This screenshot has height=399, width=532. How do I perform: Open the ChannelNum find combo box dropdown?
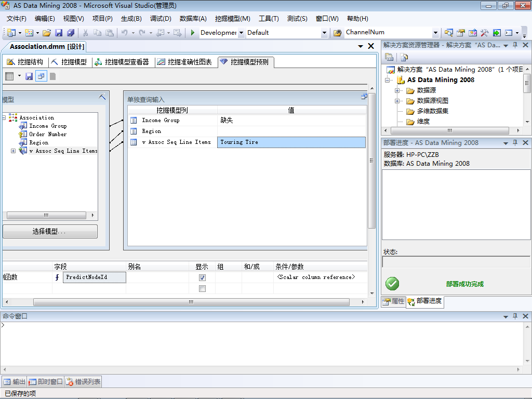coord(436,33)
